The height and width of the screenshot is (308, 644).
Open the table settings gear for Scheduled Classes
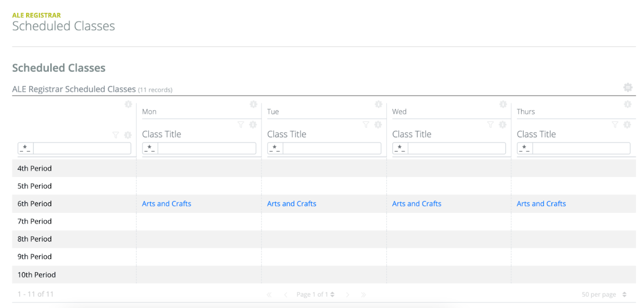click(627, 87)
